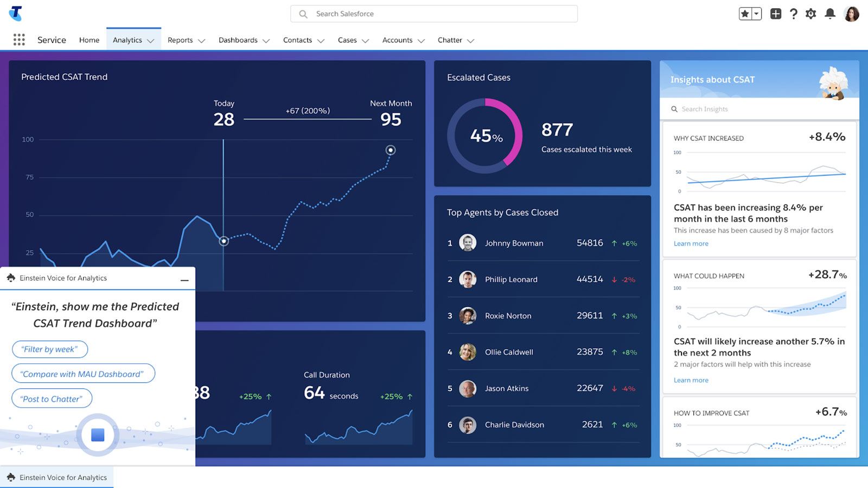Click the help question mark icon

click(793, 14)
